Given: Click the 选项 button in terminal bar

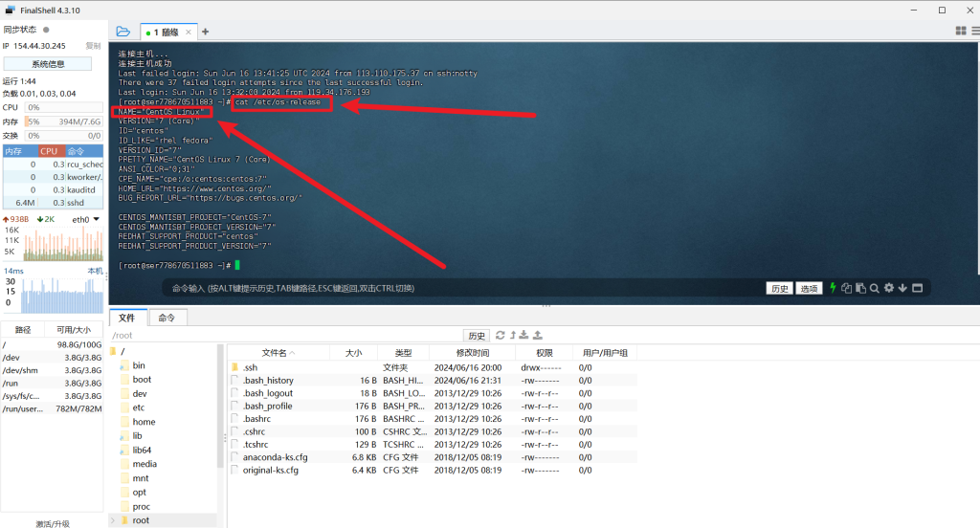Looking at the screenshot, I should pos(810,288).
